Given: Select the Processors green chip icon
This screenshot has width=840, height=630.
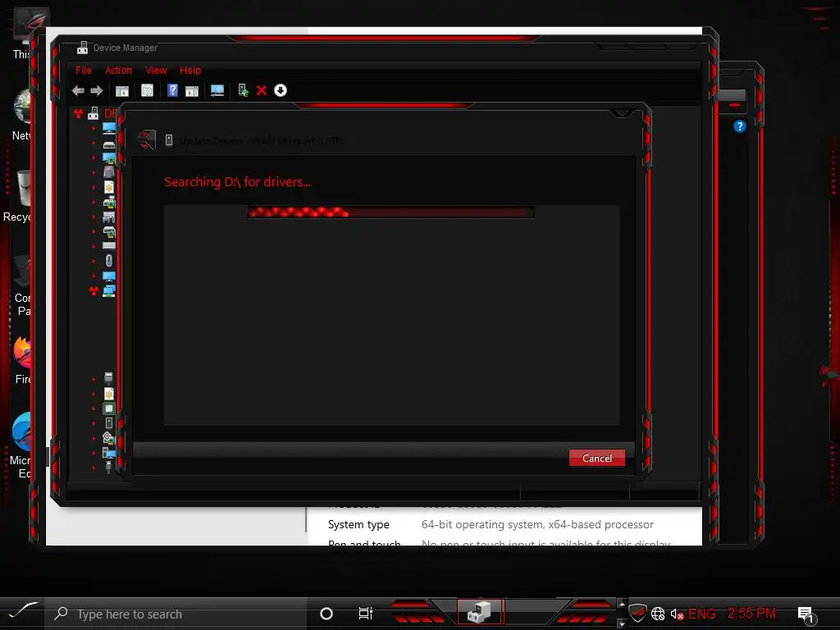Looking at the screenshot, I should pos(109,409).
